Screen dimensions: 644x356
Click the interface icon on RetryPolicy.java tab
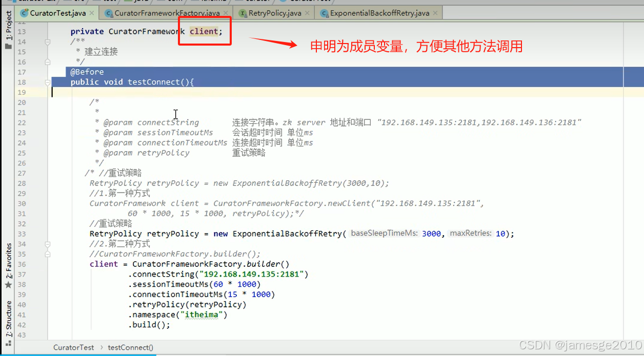(243, 13)
